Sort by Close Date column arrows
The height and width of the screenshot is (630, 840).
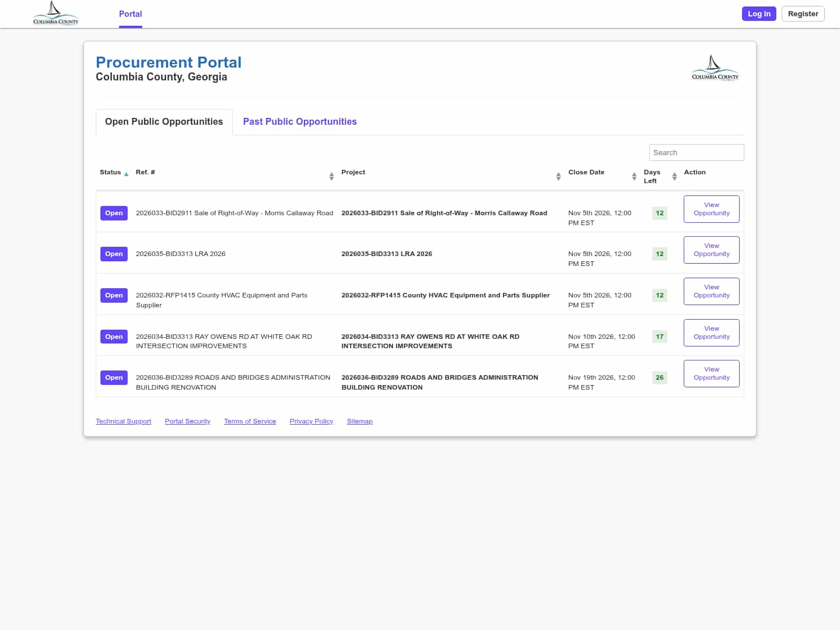point(634,176)
